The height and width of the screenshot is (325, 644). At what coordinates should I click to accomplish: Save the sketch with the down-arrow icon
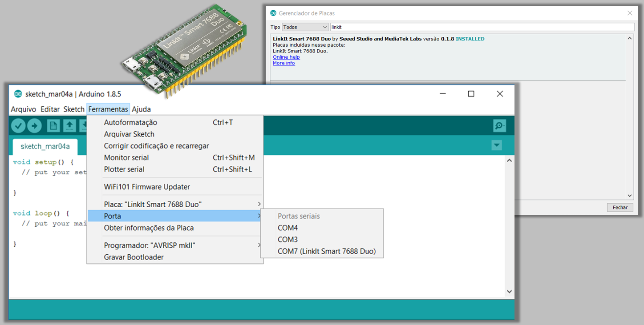click(85, 125)
